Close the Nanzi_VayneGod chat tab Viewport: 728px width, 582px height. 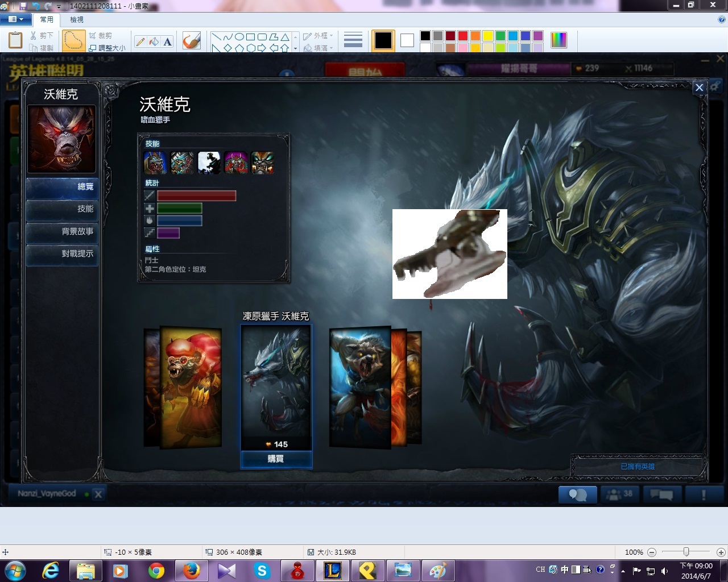click(x=98, y=494)
